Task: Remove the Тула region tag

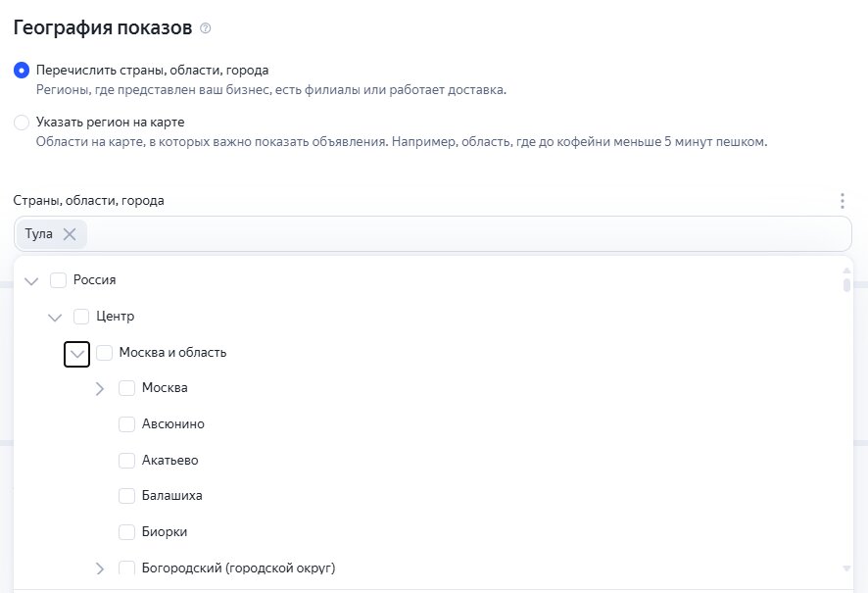Action: point(70,234)
